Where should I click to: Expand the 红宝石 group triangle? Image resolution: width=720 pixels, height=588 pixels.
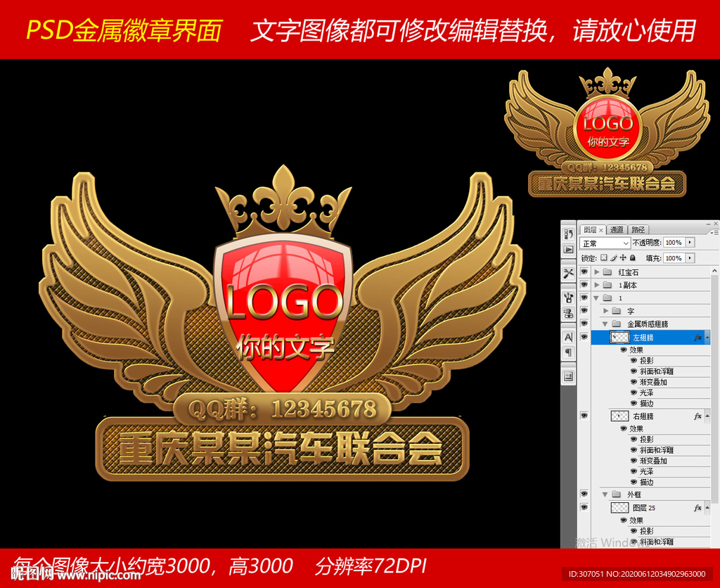coord(596,272)
